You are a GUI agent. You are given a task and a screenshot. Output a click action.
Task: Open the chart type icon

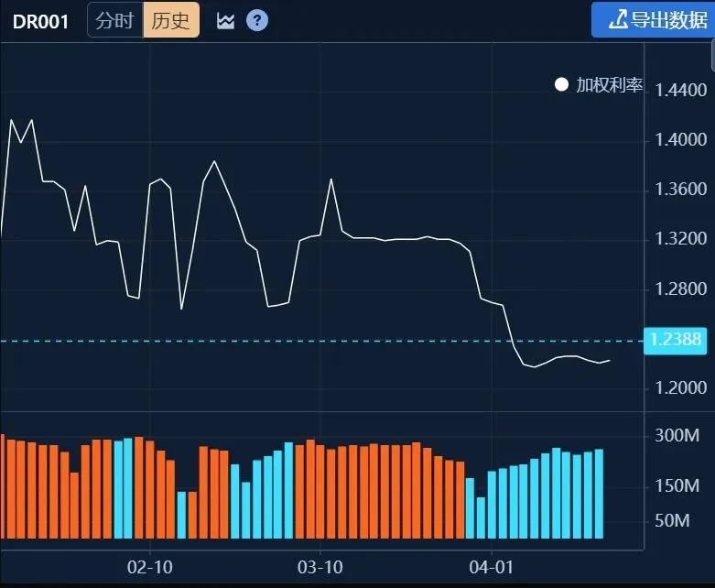point(226,20)
